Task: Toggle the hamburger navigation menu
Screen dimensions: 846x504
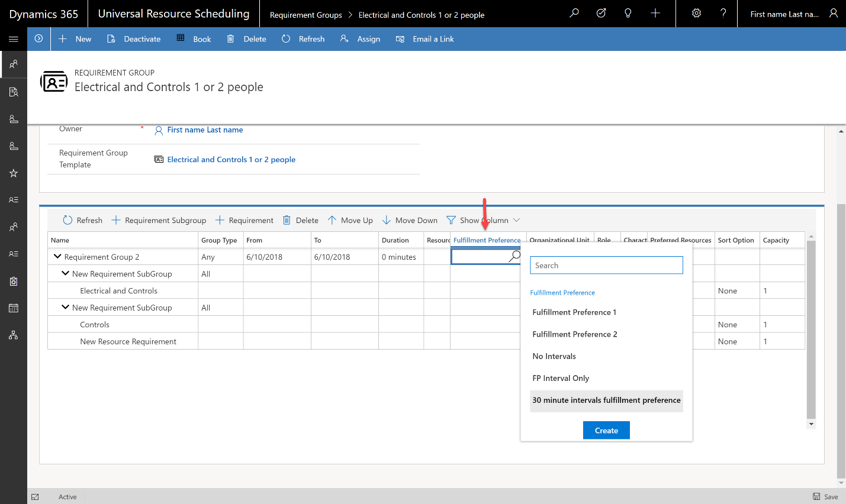Action: pyautogui.click(x=14, y=39)
